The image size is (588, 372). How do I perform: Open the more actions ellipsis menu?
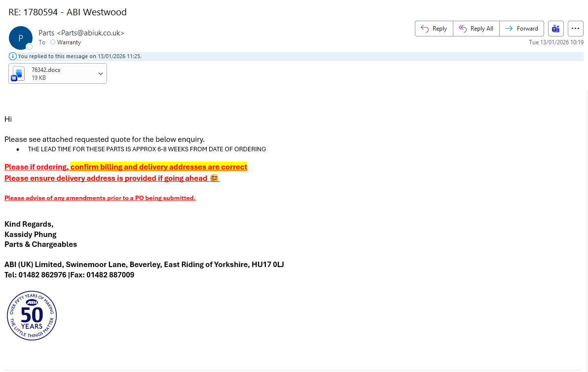coord(575,29)
